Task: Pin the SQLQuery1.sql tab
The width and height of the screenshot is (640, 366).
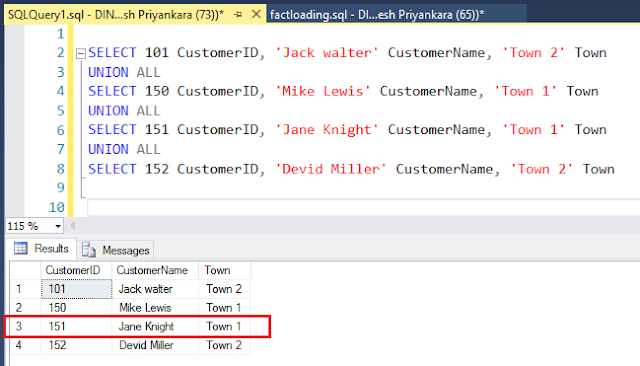Action: pyautogui.click(x=238, y=15)
